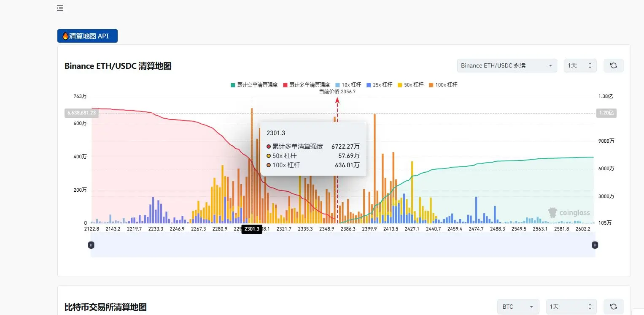Toggle the 25x 杠杆 legend series
The height and width of the screenshot is (315, 644).
point(380,85)
